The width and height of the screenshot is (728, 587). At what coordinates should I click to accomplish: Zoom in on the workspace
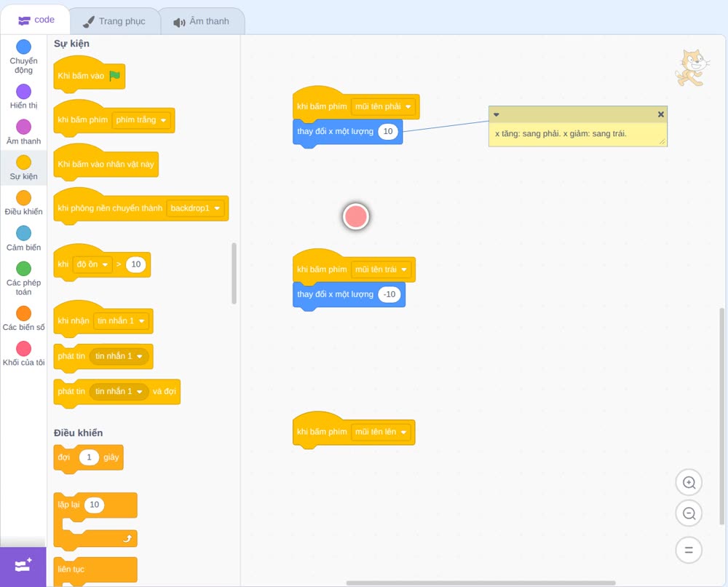click(x=689, y=483)
